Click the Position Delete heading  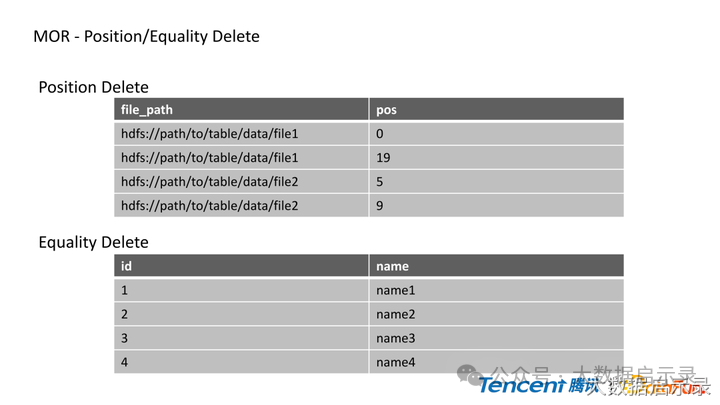(x=94, y=87)
